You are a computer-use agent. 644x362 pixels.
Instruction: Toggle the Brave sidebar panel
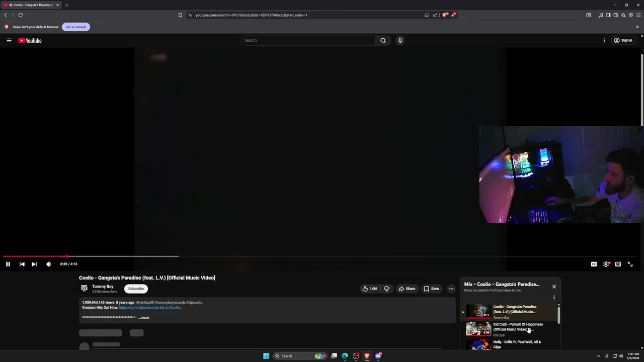point(608,15)
